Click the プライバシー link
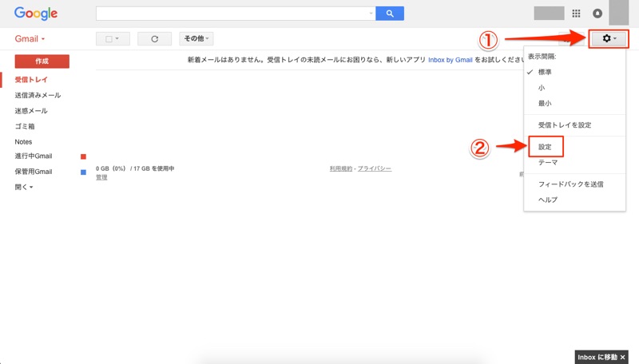The image size is (639, 364). [x=375, y=168]
